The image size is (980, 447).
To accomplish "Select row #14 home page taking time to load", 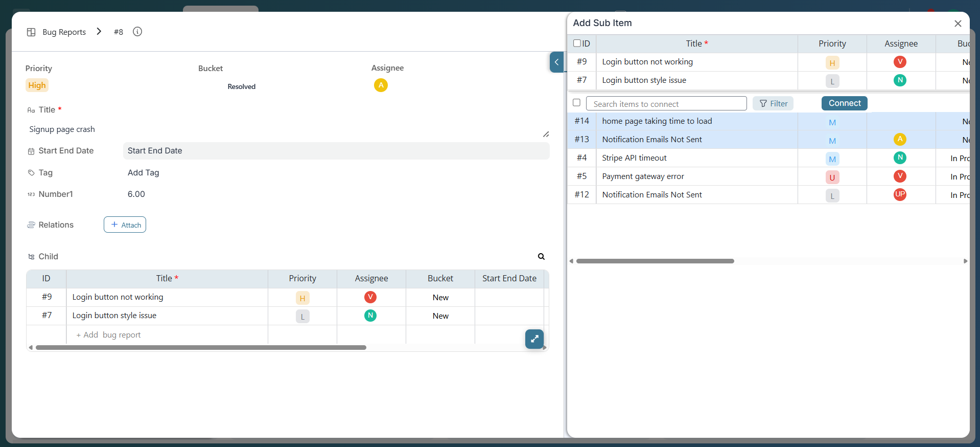I will pos(768,121).
